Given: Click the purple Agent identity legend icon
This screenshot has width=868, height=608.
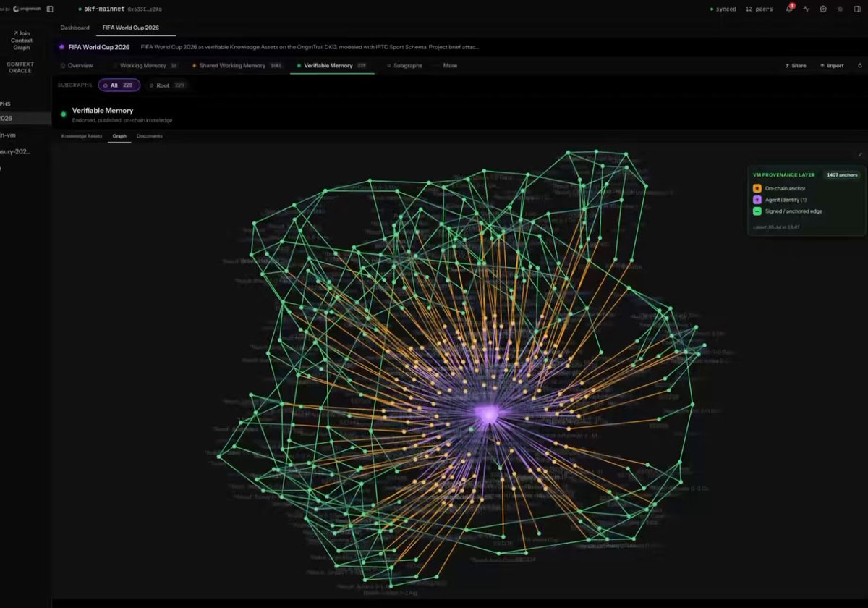Looking at the screenshot, I should [x=757, y=200].
